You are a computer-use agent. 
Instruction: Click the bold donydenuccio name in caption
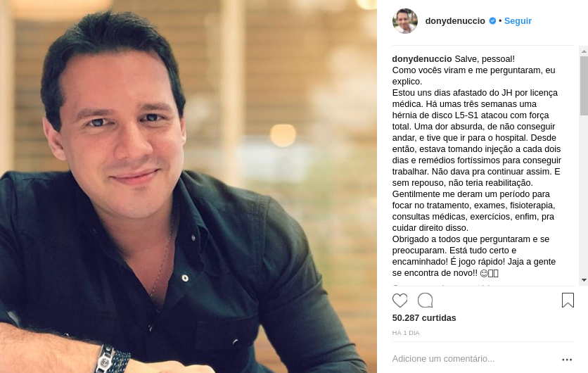click(x=422, y=59)
